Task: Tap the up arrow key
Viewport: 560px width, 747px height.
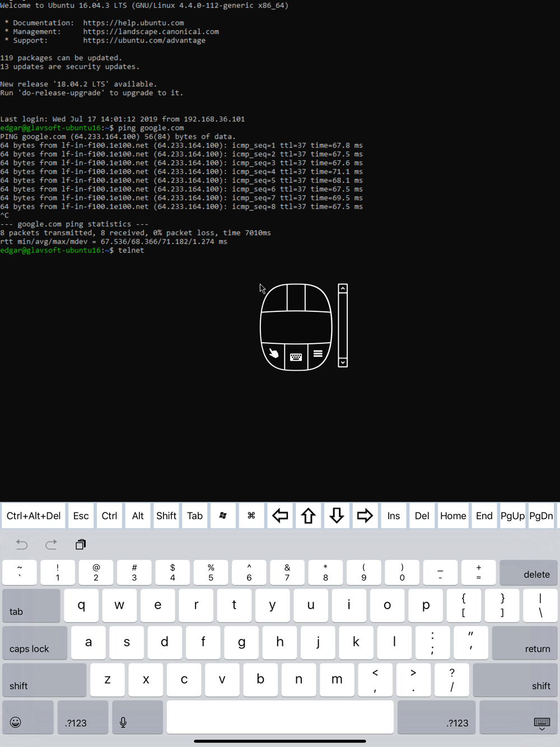Action: 309,516
